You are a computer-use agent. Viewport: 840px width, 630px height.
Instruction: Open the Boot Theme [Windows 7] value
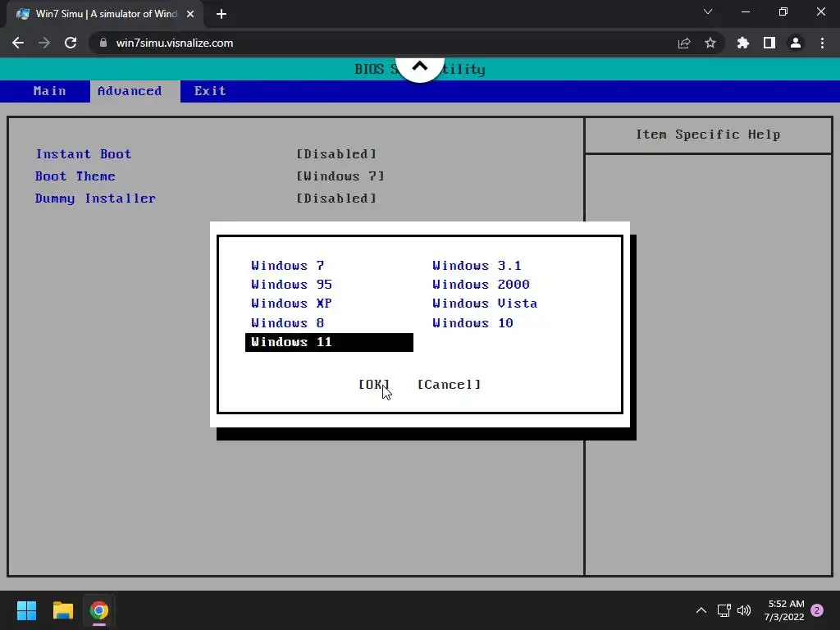[340, 176]
